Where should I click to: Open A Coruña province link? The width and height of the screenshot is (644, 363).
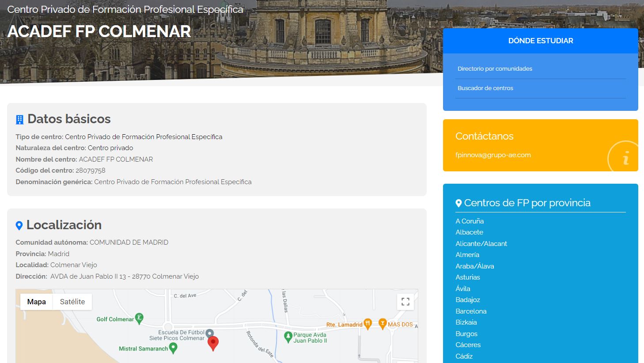(x=470, y=221)
